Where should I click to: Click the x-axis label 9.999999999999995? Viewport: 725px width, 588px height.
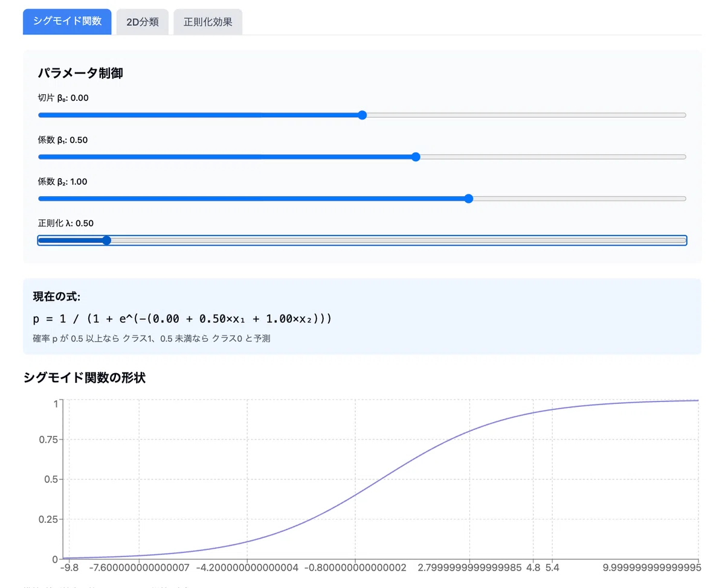tap(651, 567)
